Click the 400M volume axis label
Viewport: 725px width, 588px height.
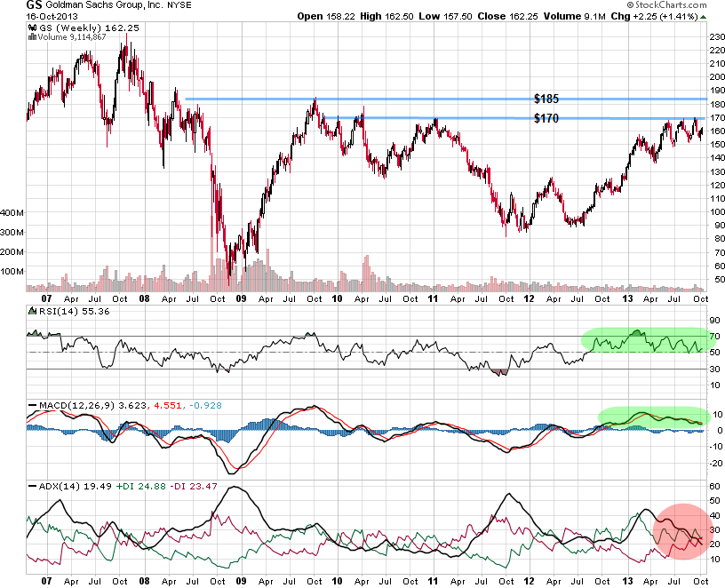[12, 213]
